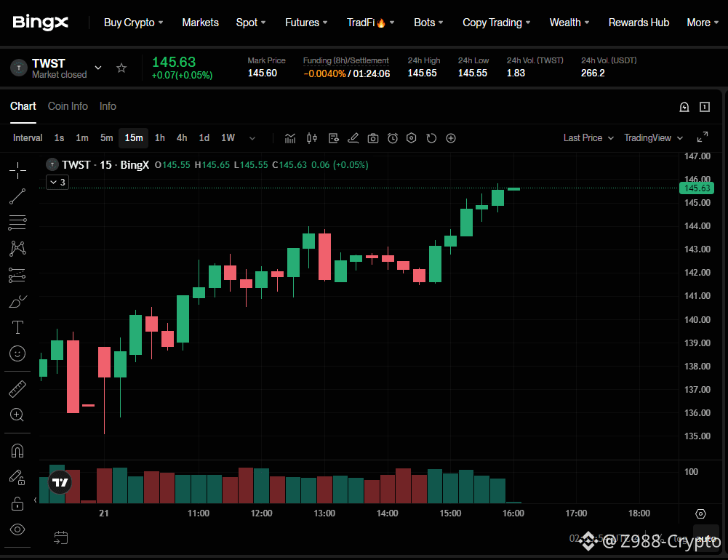Viewport: 728px width, 560px height.
Task: Select 1h interval
Action: tap(160, 138)
